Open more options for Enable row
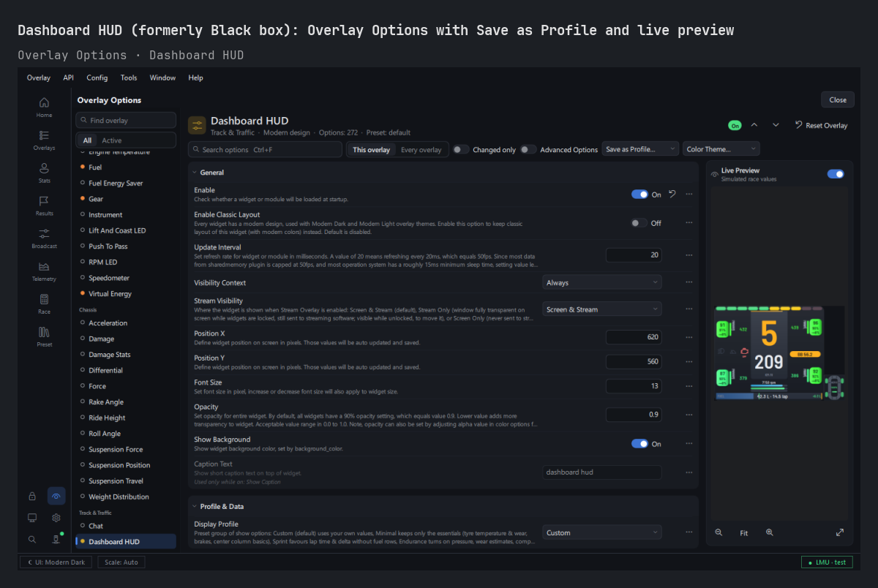Viewport: 878px width, 588px height. [x=688, y=194]
